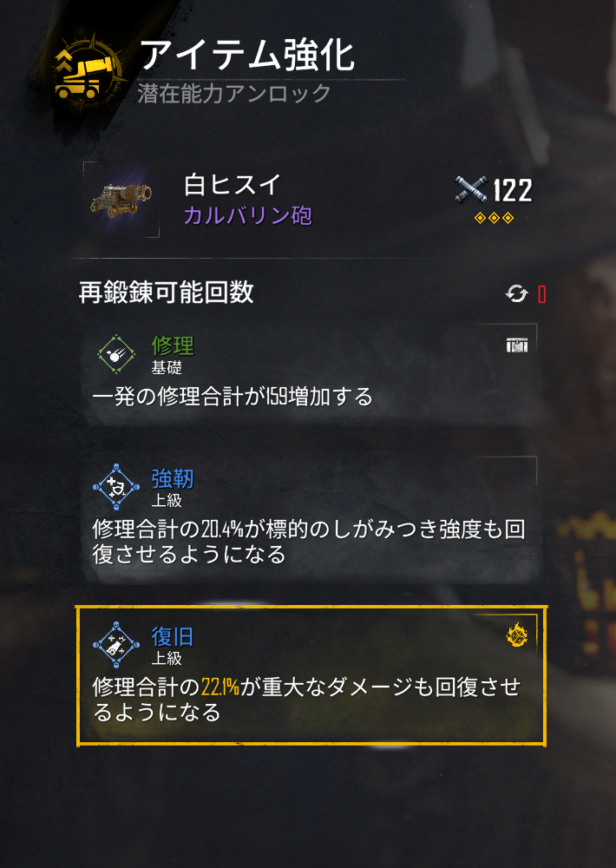Screen dimensions: 616x868
Task: Click the 白ヒスイ item name
Action: pyautogui.click(x=233, y=184)
